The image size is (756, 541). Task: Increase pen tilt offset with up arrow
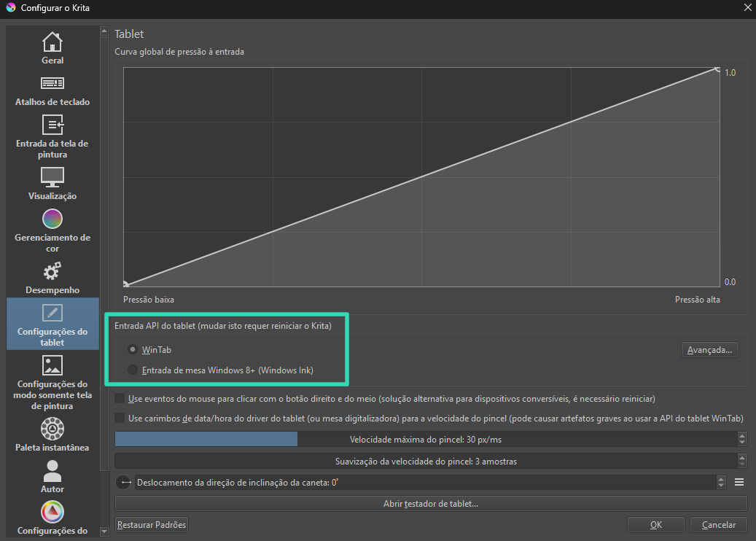721,479
